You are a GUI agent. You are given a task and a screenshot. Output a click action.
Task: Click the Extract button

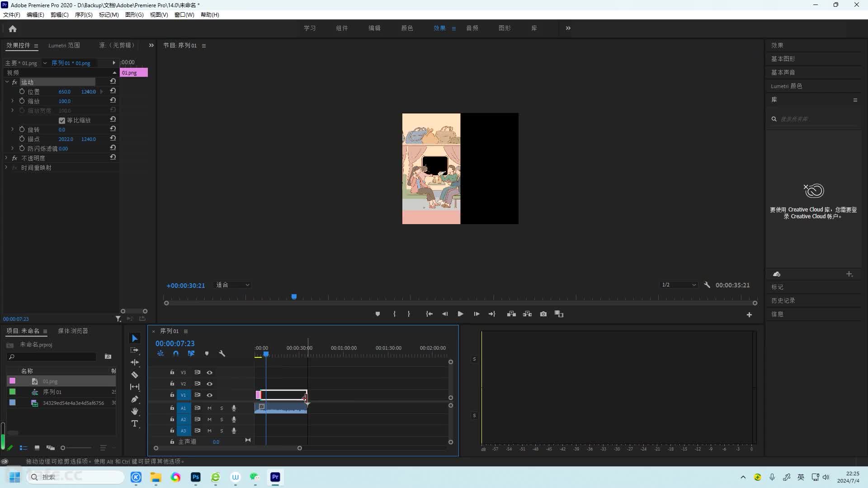[x=527, y=314]
